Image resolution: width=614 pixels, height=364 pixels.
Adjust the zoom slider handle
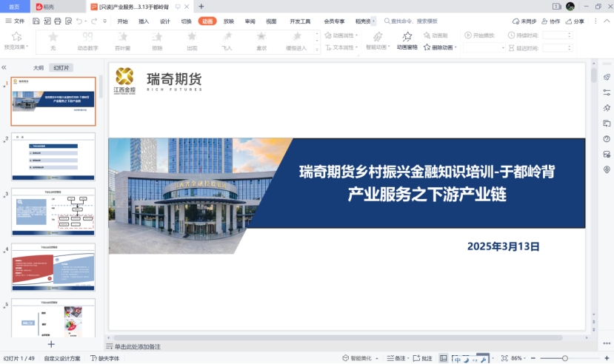564,358
